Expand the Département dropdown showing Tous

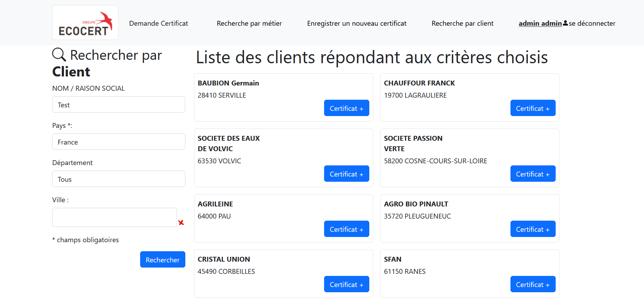[x=119, y=179]
